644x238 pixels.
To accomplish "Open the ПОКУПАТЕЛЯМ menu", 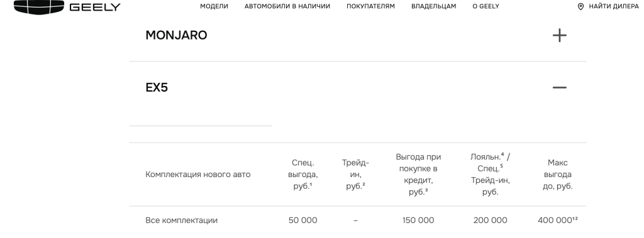I will click(370, 6).
